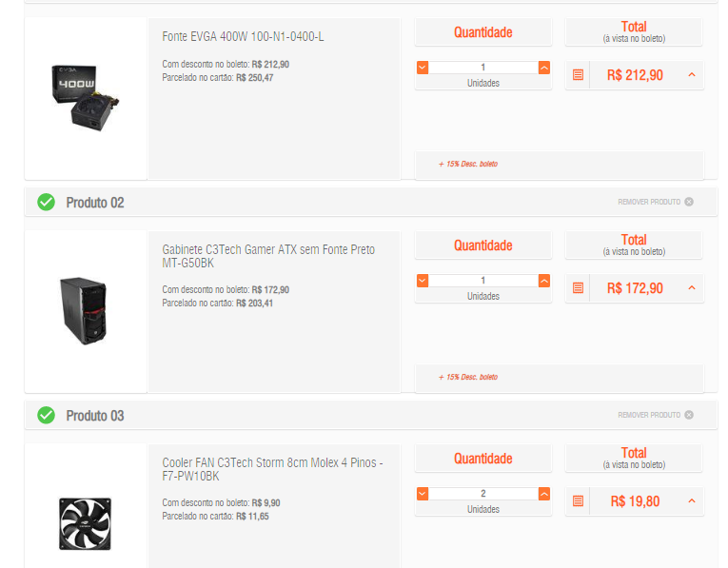Open Gabinete C3Tech Gamer ATX product title
Viewport: 728px width, 568px height.
tap(268, 256)
